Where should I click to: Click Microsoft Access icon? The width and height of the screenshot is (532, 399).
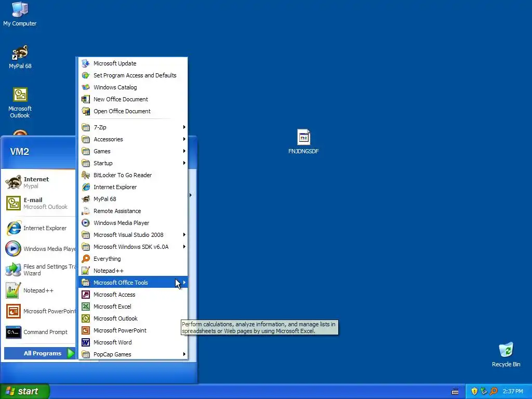click(x=86, y=295)
